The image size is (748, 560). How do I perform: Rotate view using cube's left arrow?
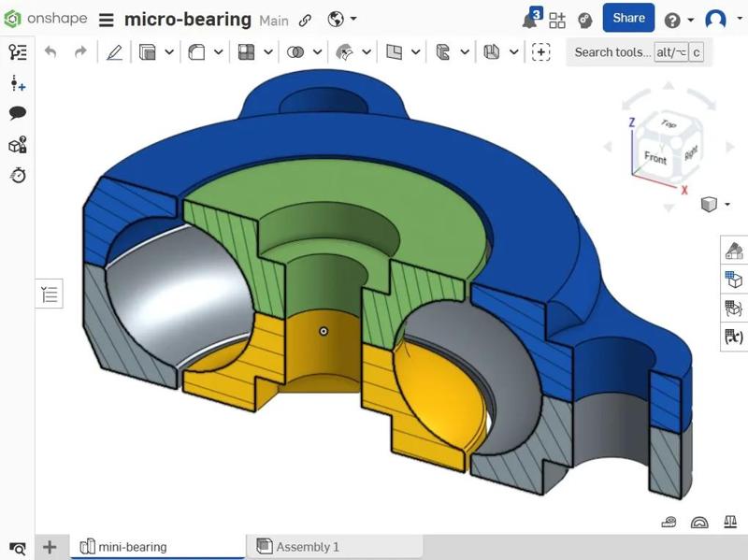click(608, 147)
